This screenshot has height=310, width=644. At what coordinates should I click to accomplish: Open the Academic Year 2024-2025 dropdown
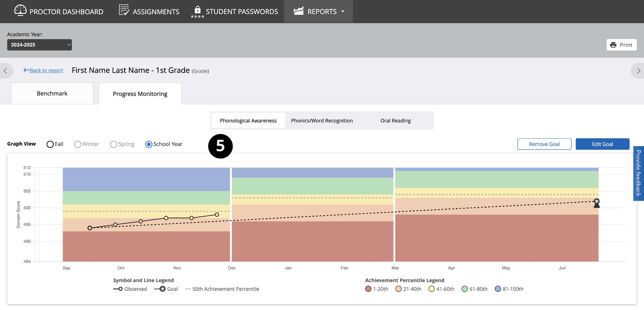(x=39, y=45)
